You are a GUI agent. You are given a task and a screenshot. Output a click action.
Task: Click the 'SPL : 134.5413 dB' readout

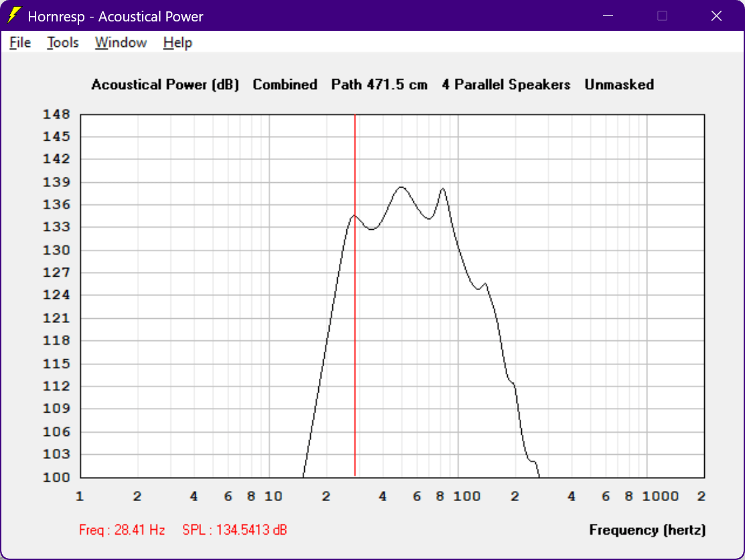tap(234, 530)
